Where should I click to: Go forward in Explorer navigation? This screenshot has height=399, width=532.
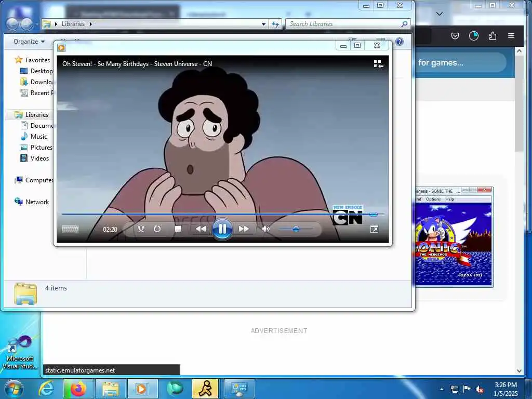[26, 23]
